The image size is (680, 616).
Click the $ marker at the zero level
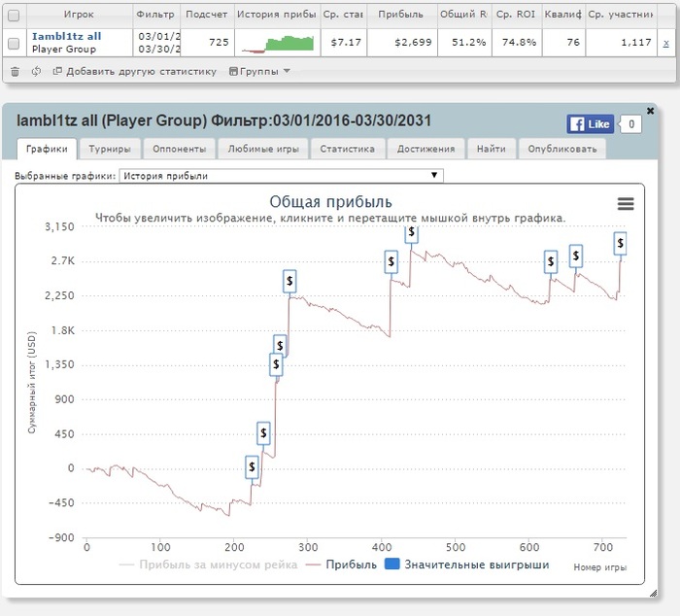pyautogui.click(x=252, y=467)
